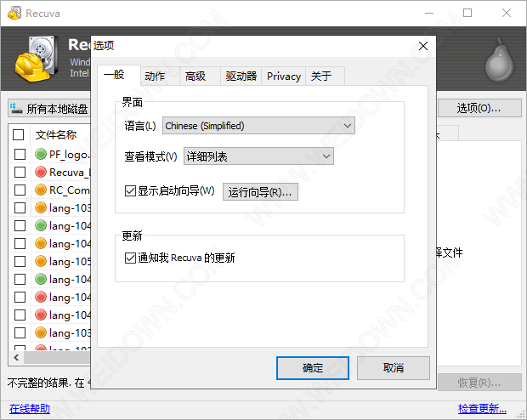Toggle the select-all checkbox beside 文件名称

[x=18, y=134]
